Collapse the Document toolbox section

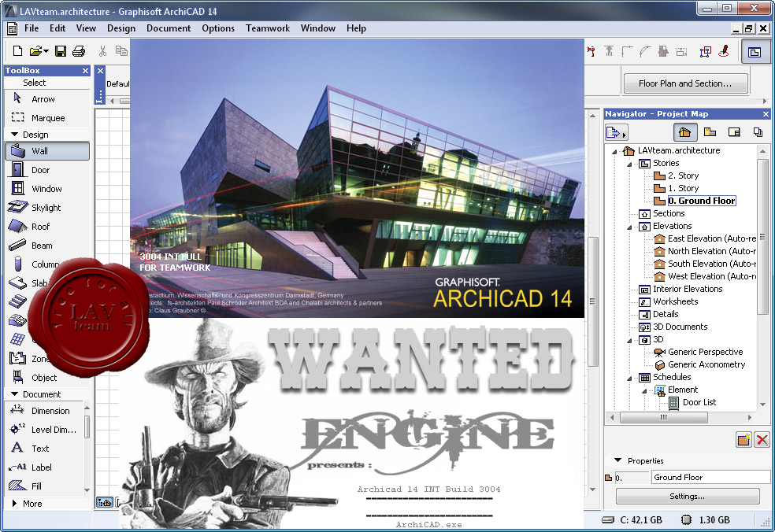(x=14, y=394)
